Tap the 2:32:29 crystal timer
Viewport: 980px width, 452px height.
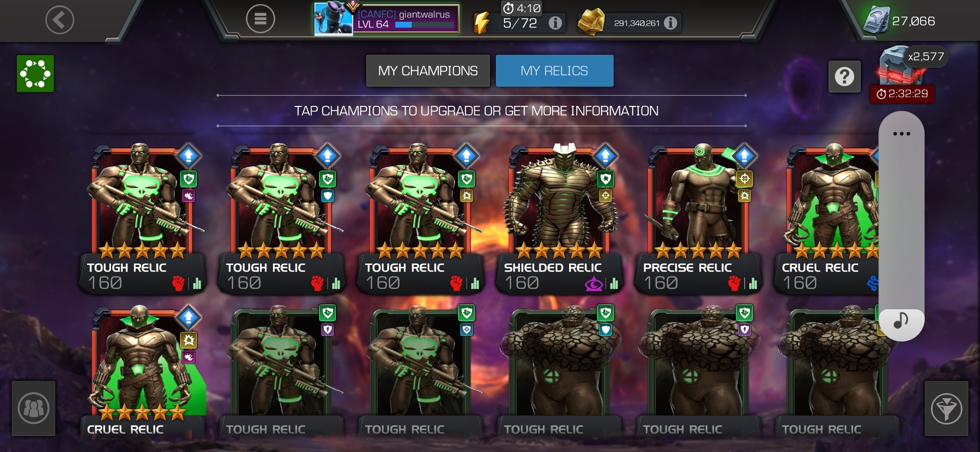pos(902,94)
